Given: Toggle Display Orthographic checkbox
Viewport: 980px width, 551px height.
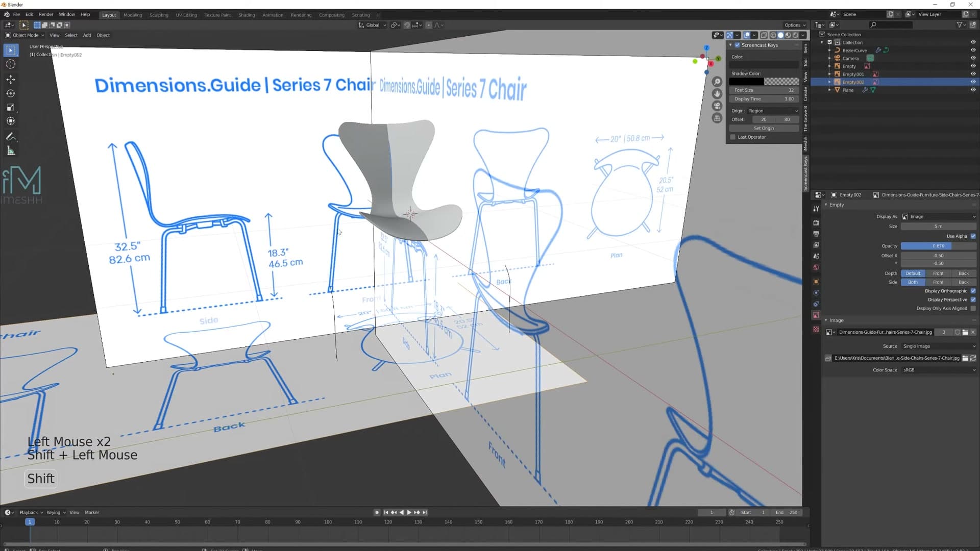Looking at the screenshot, I should tap(973, 291).
